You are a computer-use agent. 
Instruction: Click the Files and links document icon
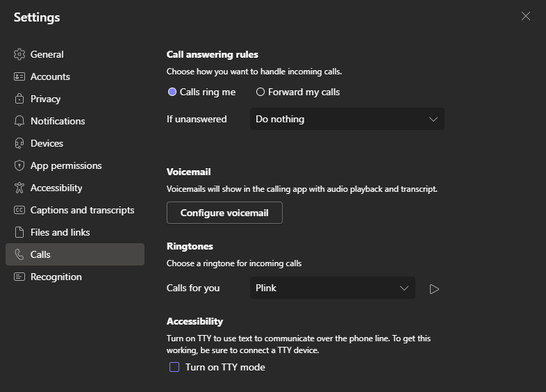point(19,232)
